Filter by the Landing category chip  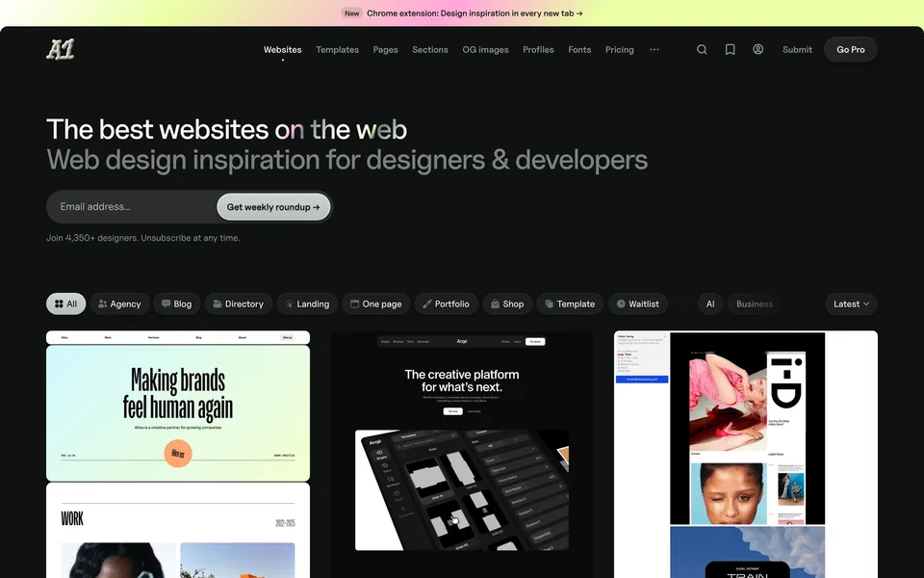307,303
